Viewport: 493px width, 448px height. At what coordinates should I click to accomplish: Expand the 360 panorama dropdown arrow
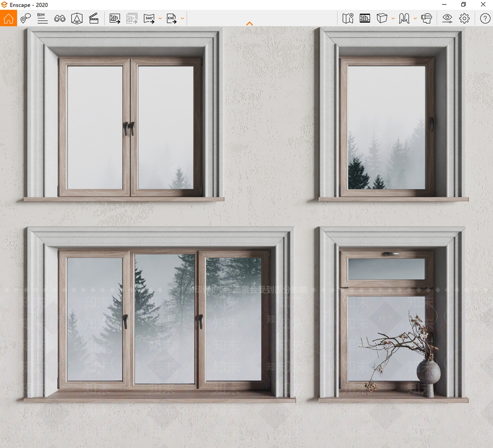coord(160,18)
